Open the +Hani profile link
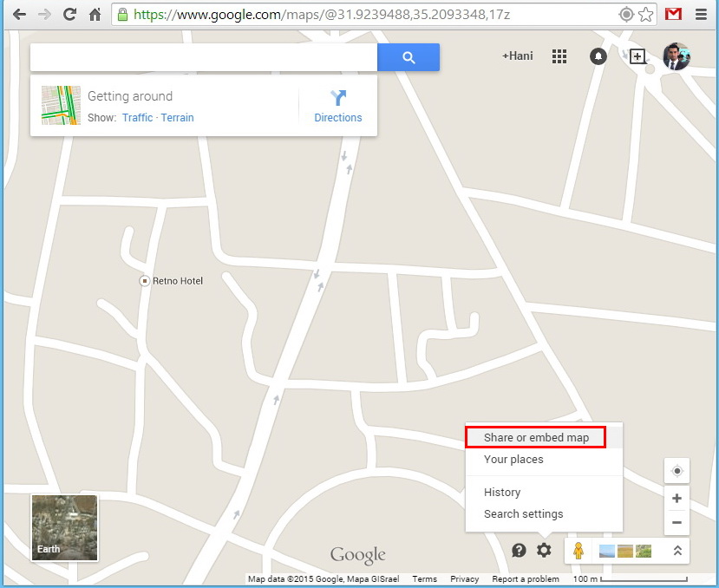Viewport: 719px width, 588px height. [518, 56]
